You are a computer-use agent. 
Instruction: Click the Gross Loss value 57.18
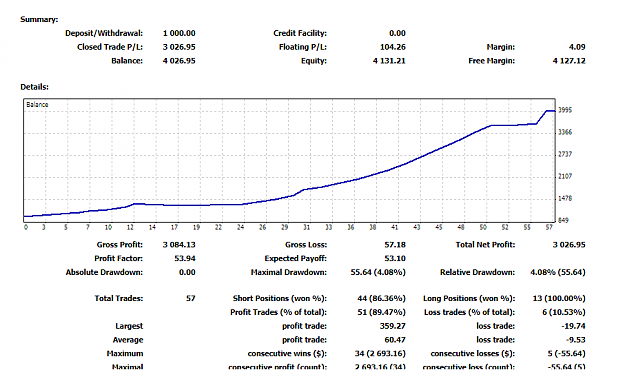click(x=395, y=245)
